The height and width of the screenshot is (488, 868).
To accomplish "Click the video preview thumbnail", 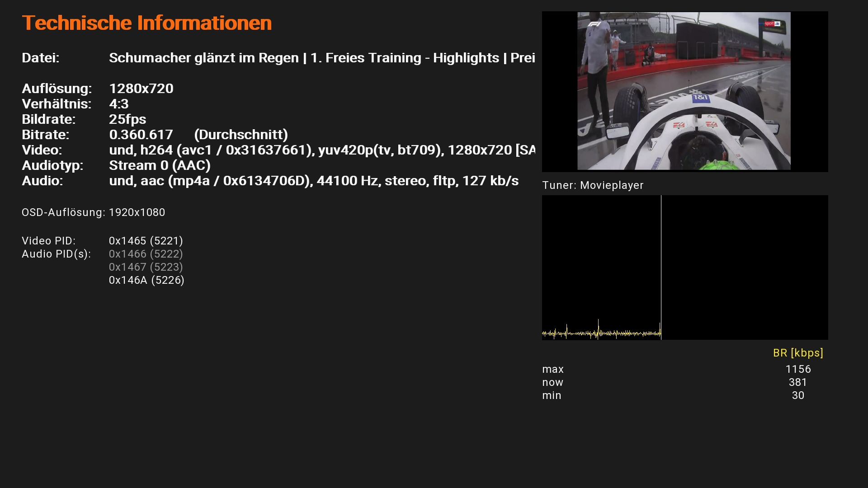I will (684, 91).
